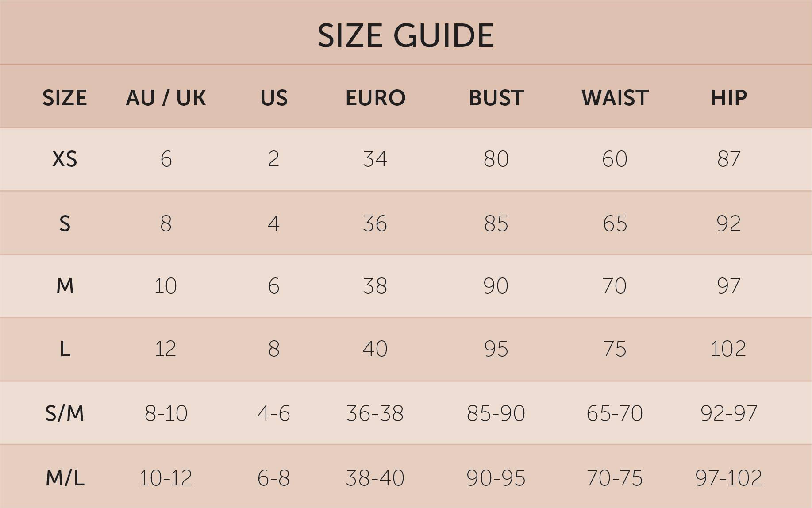Click the BUST column header

click(496, 98)
